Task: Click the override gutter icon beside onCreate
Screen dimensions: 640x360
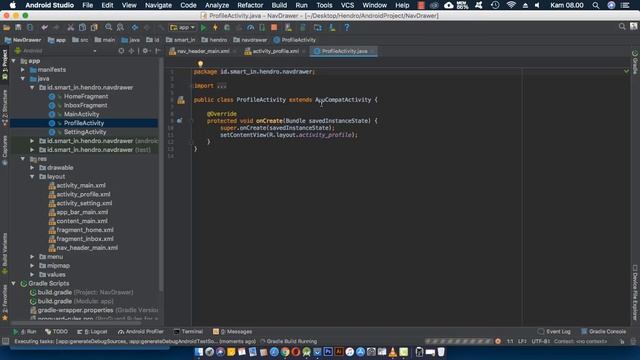Action: (x=179, y=121)
